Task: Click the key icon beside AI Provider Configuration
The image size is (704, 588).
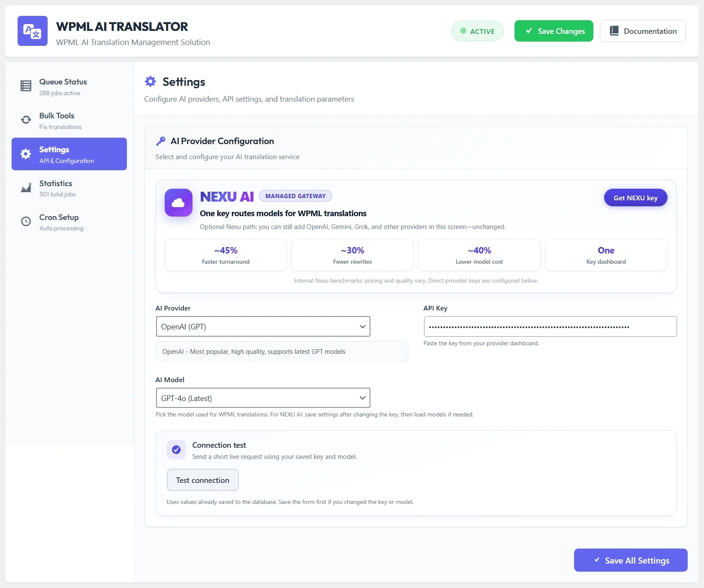Action: click(161, 141)
